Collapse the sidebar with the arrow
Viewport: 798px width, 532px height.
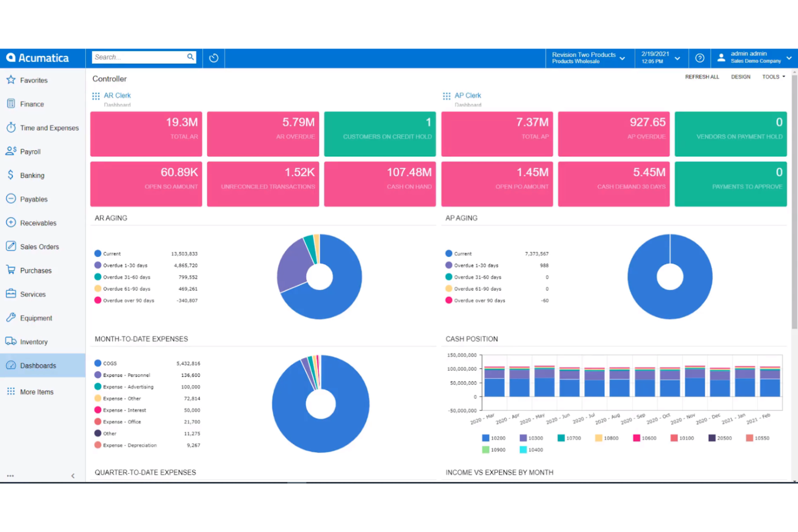tap(73, 476)
